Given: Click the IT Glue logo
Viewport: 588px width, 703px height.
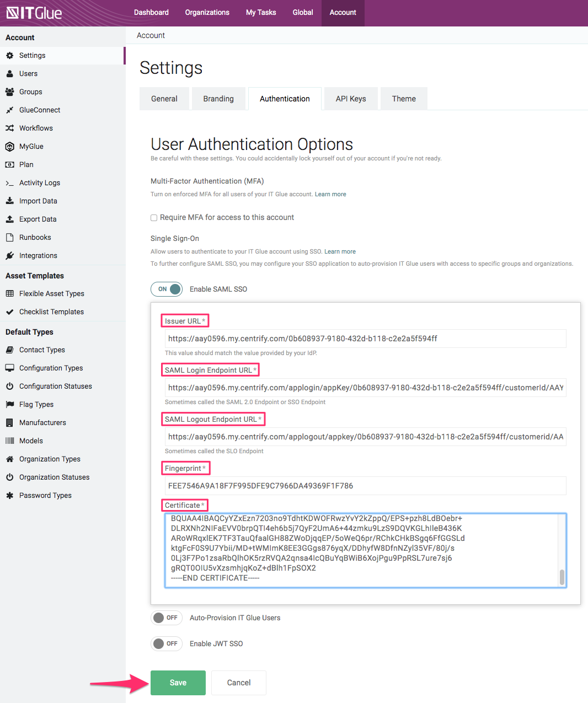Looking at the screenshot, I should click(34, 13).
